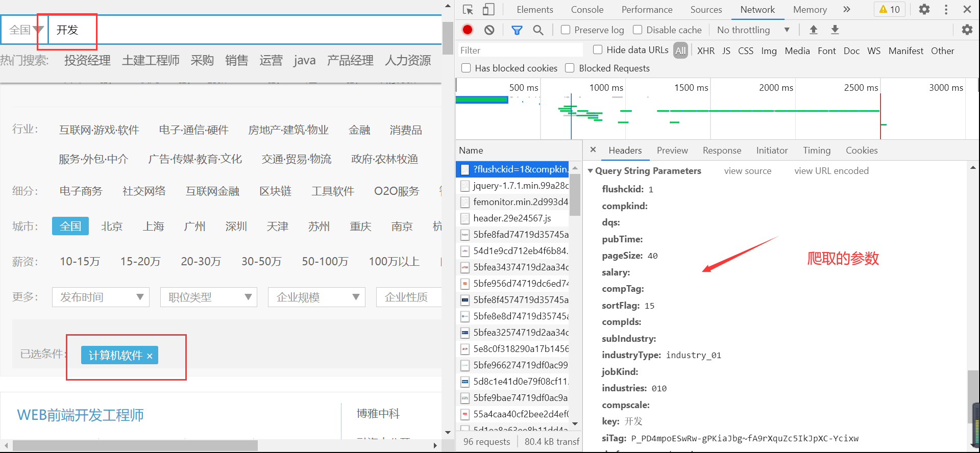The image size is (980, 453).
Task: Choose 北京 city filter
Action: click(x=112, y=226)
